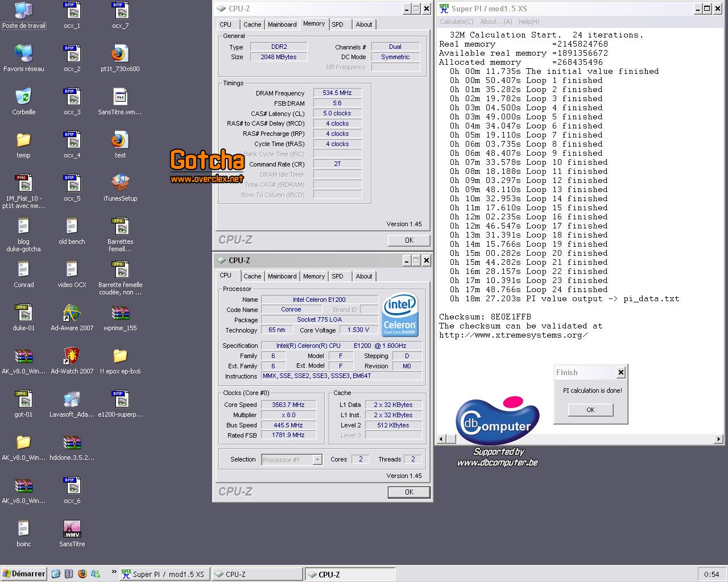Switch to Memory tab in lower CPU-Z
Image resolution: width=728 pixels, height=582 pixels.
(314, 276)
